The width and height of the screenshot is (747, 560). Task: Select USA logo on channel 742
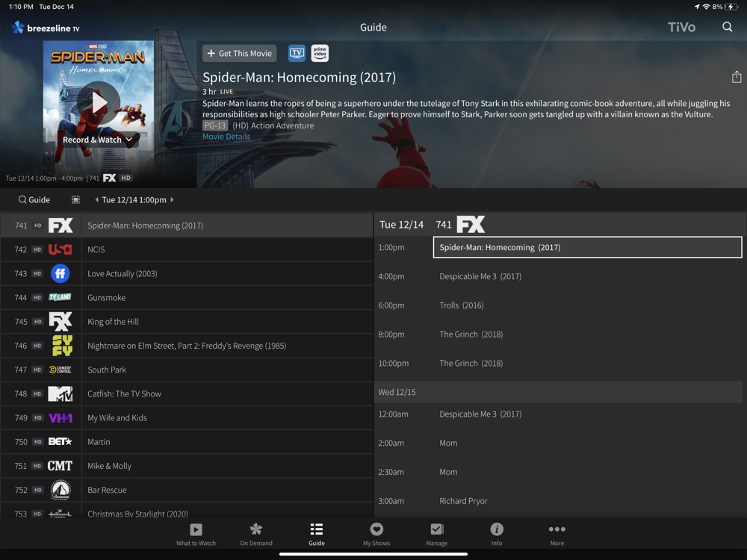tap(61, 249)
